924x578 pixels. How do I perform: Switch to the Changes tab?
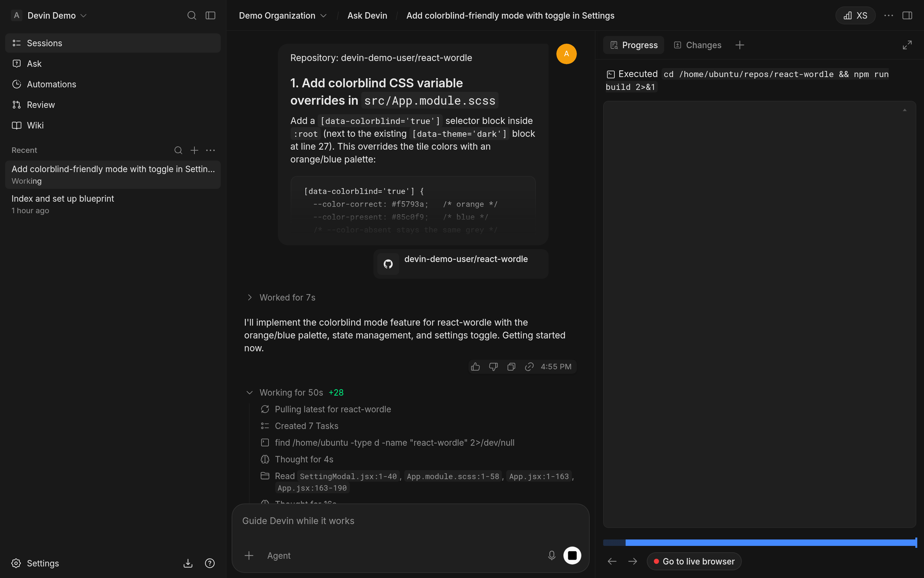point(697,45)
